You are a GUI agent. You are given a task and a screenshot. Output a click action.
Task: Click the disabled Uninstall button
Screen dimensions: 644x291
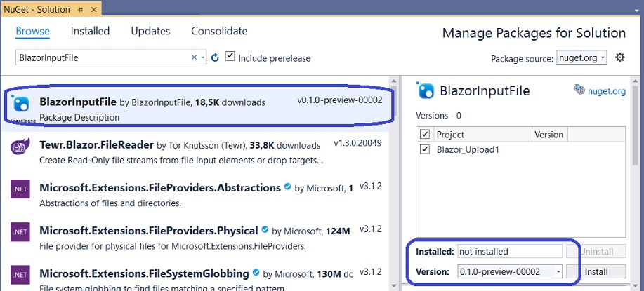(x=596, y=251)
